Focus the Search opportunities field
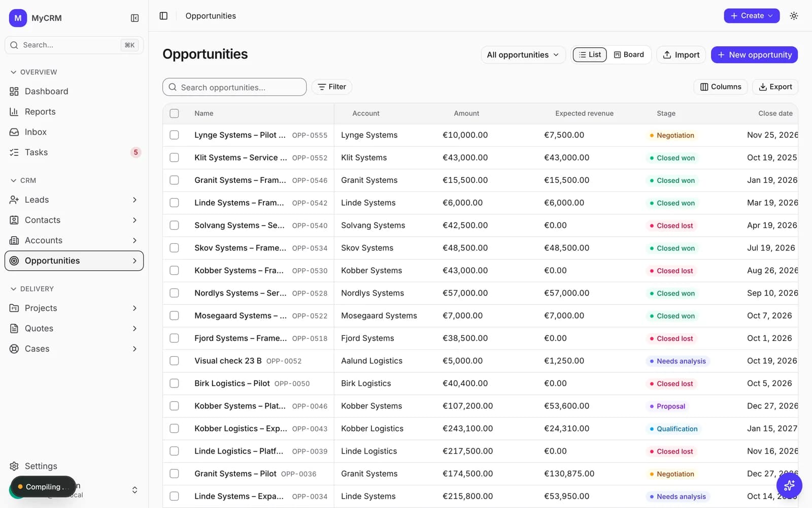Viewport: 812px width, 508px height. pos(234,87)
